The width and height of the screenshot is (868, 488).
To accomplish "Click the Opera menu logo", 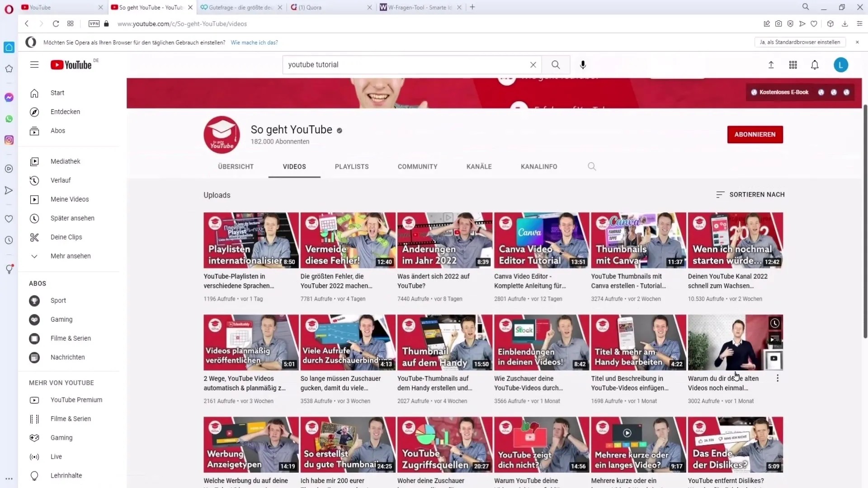I will point(9,9).
